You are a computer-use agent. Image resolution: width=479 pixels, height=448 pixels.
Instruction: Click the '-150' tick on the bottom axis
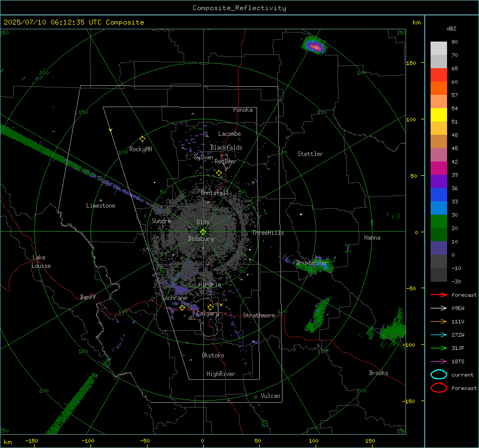31,441
